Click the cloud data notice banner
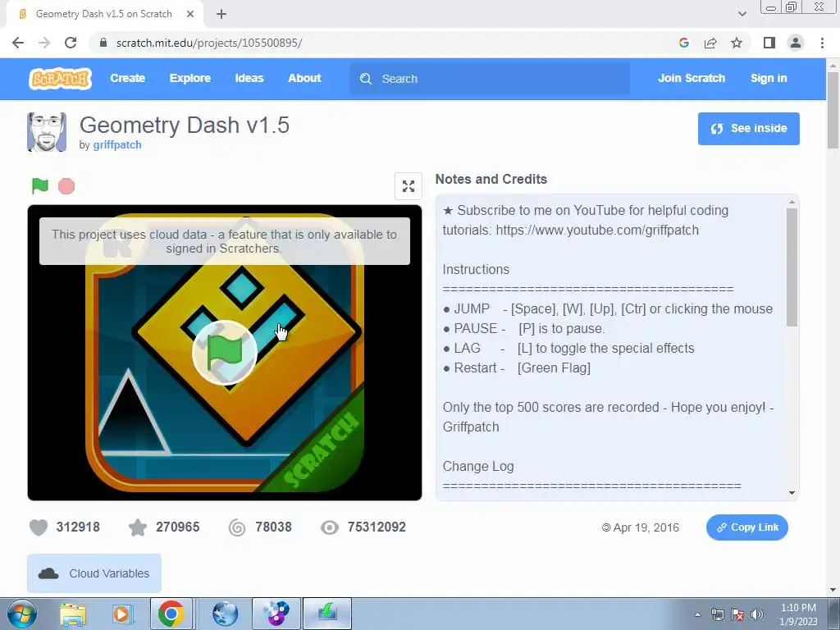Image resolution: width=840 pixels, height=630 pixels. click(225, 241)
